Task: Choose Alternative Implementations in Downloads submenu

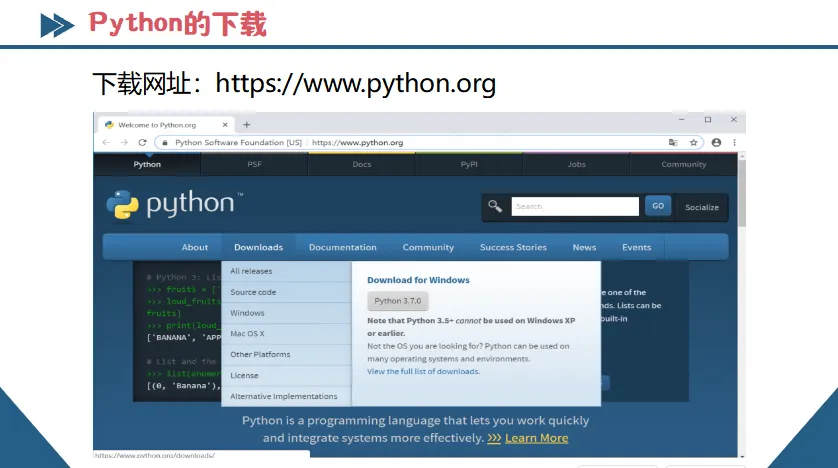Action: coord(286,396)
